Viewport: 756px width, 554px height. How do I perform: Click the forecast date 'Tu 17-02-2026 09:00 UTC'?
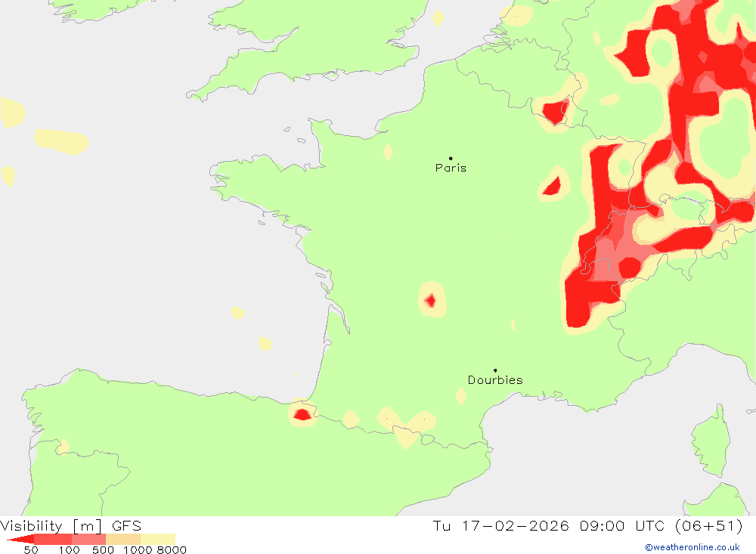pyautogui.click(x=549, y=525)
